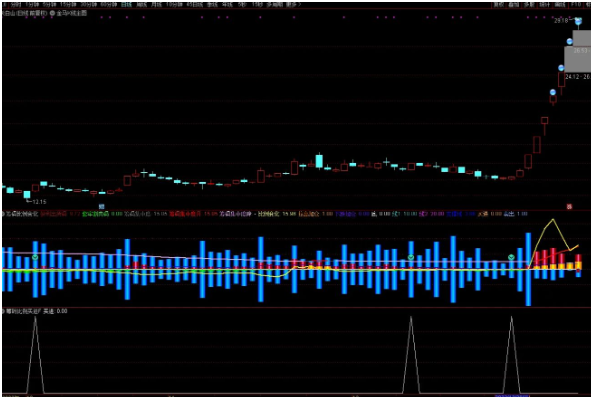Click the lowest blue info bubble above candles
591x397 pixels.
point(553,92)
